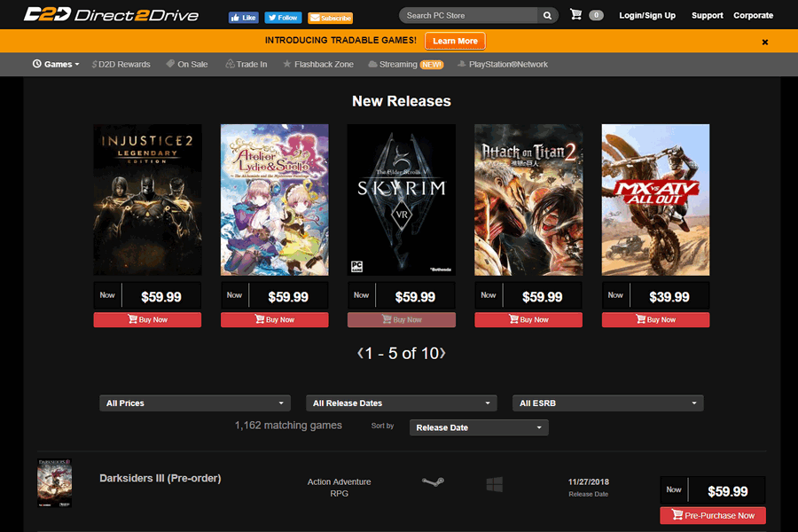Open the Games menu
The height and width of the screenshot is (532, 798).
point(56,64)
